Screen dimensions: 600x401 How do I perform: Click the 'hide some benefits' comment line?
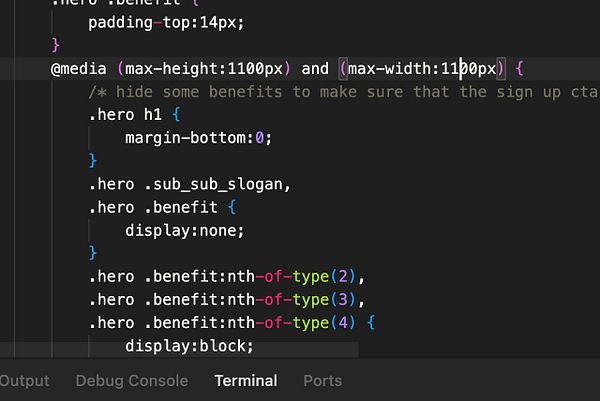click(344, 92)
